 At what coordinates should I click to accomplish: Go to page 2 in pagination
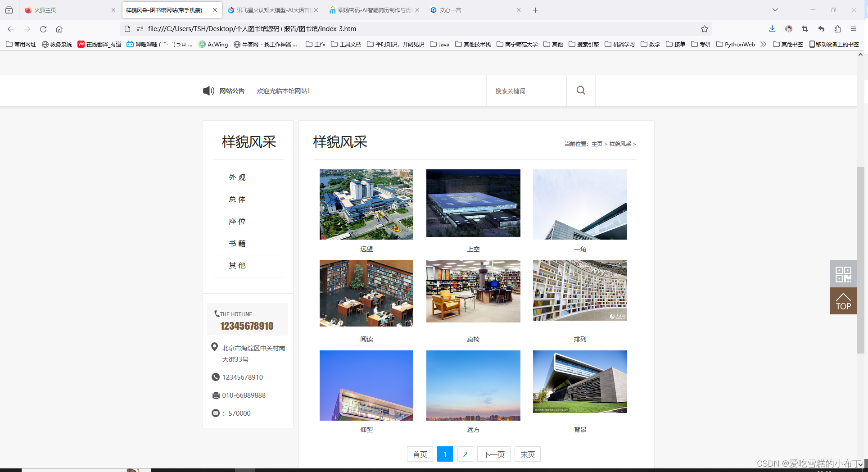465,454
